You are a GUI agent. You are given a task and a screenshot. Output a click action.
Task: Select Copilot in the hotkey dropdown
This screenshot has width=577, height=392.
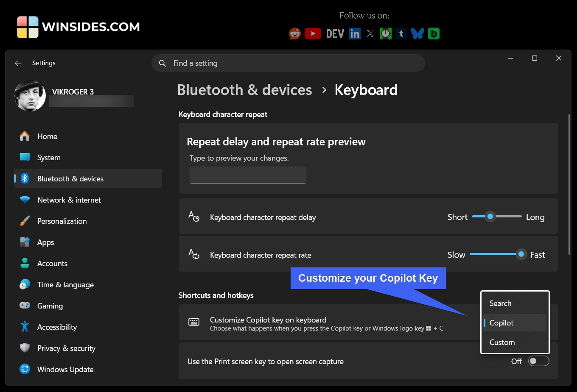click(x=501, y=323)
